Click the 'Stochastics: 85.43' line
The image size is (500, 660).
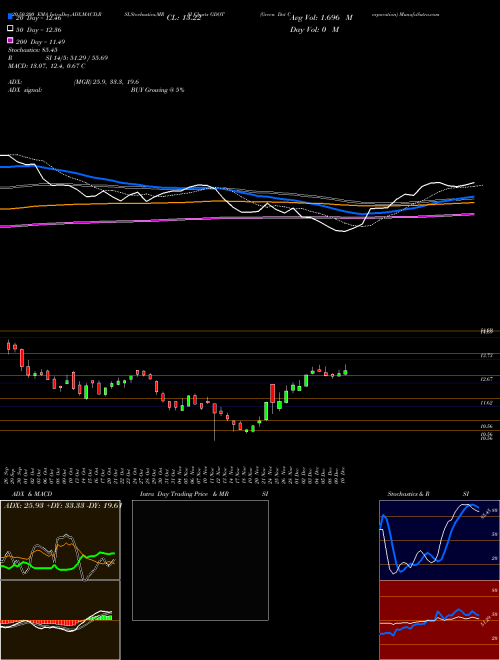click(x=33, y=50)
